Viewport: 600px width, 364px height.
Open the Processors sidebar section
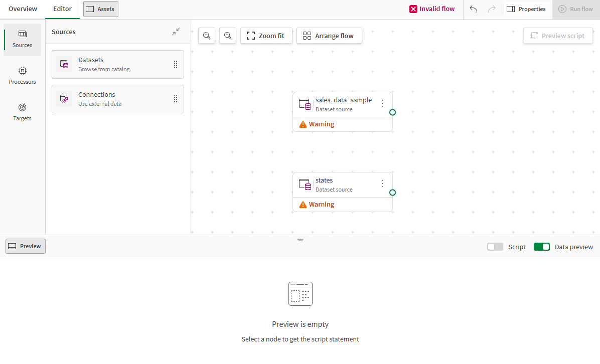23,76
